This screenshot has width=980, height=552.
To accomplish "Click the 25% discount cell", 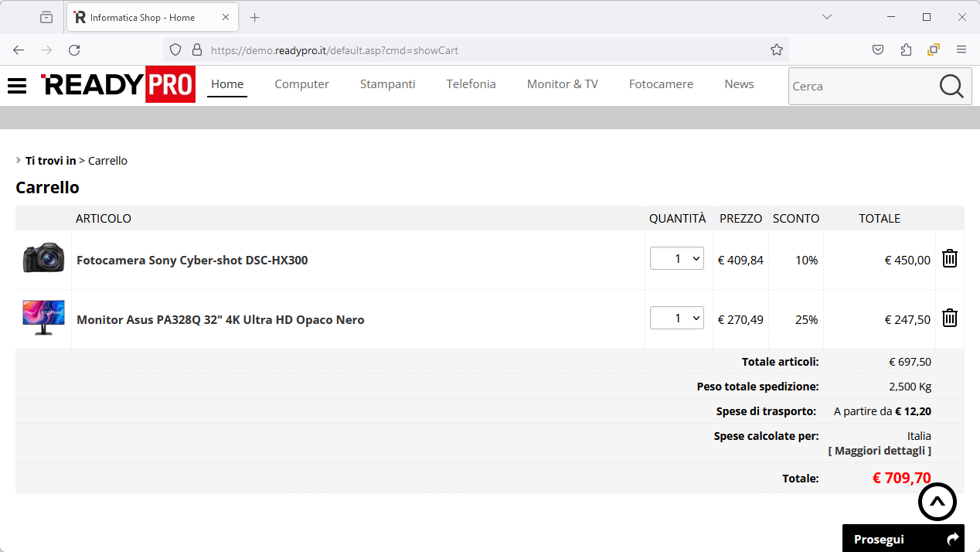I will tap(807, 320).
